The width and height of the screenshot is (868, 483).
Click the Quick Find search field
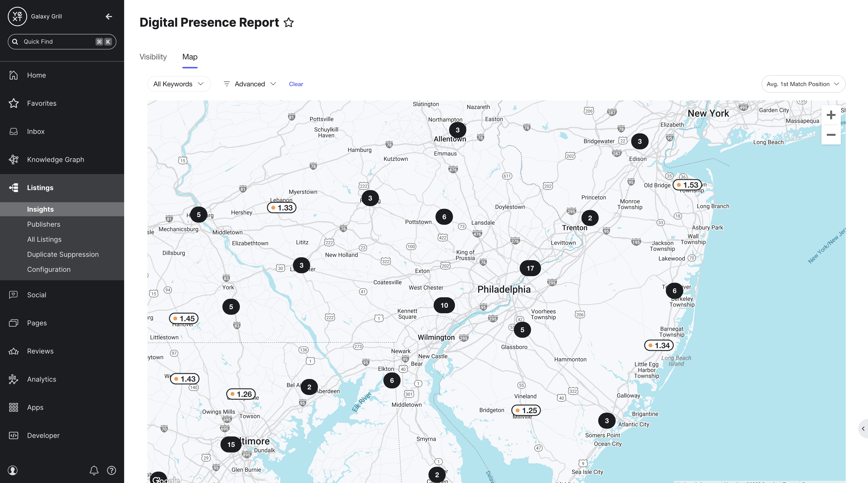(62, 41)
